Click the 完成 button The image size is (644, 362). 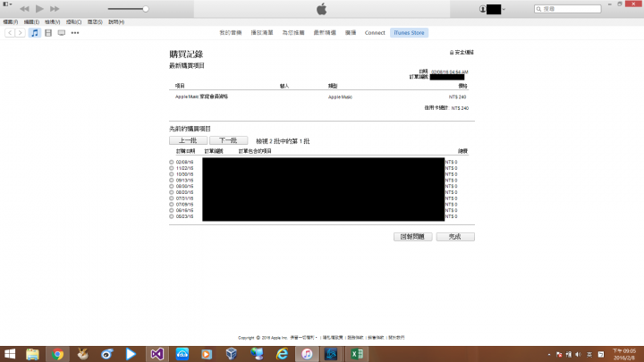(x=455, y=236)
